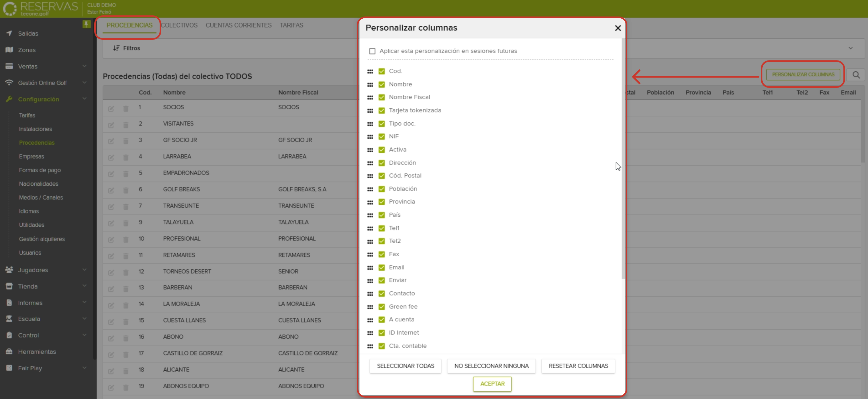The height and width of the screenshot is (399, 868).
Task: Click drag handle icon beside Email column
Action: (x=370, y=267)
